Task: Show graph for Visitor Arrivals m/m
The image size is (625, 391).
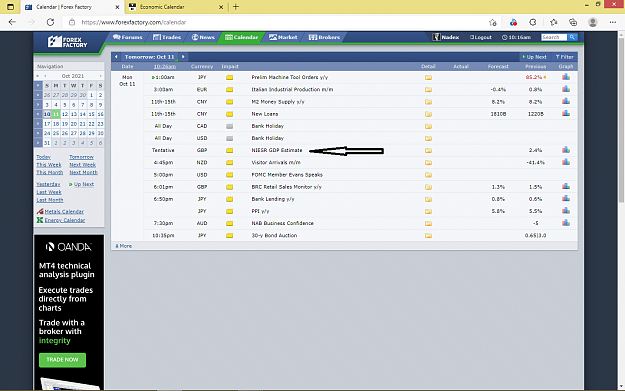Action: (566, 162)
